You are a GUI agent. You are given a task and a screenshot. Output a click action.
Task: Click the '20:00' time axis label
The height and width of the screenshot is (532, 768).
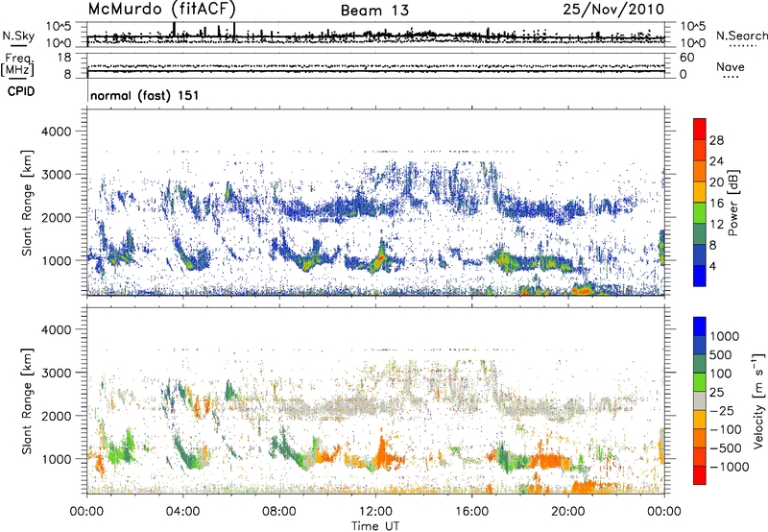point(568,512)
